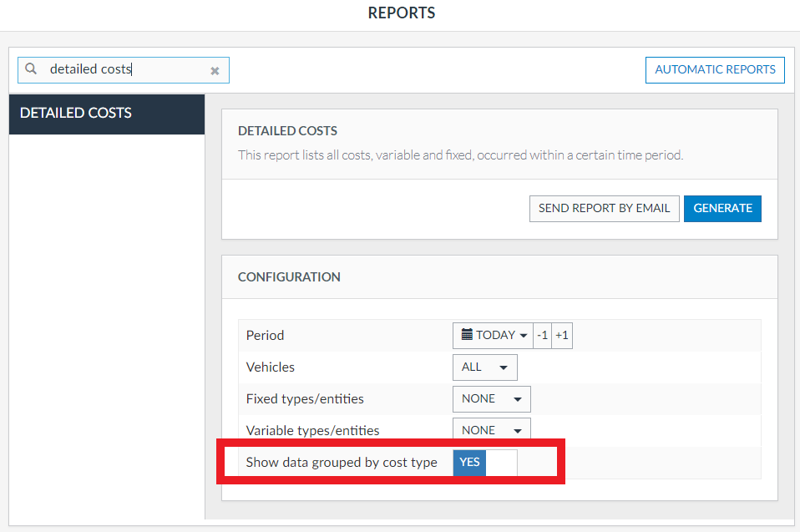Click the DETAILED COSTS panel title
The image size is (800, 532).
coord(287,131)
